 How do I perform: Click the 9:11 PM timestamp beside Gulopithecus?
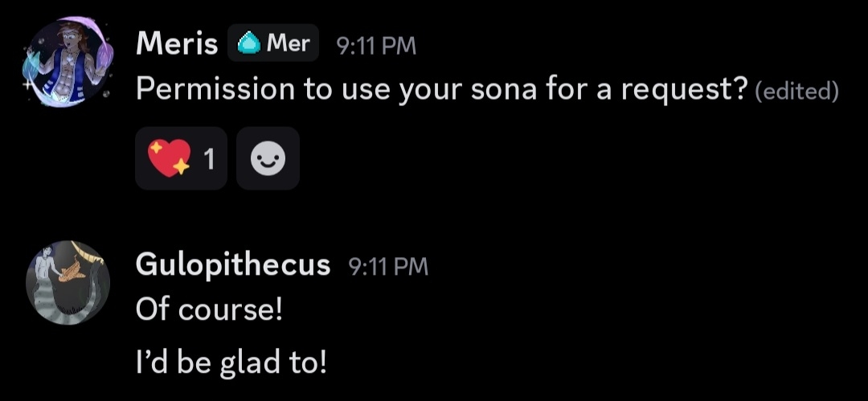pyautogui.click(x=388, y=266)
